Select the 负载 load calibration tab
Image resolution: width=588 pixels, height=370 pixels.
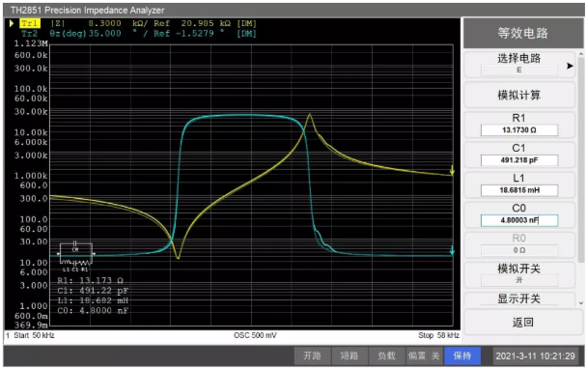click(x=386, y=356)
